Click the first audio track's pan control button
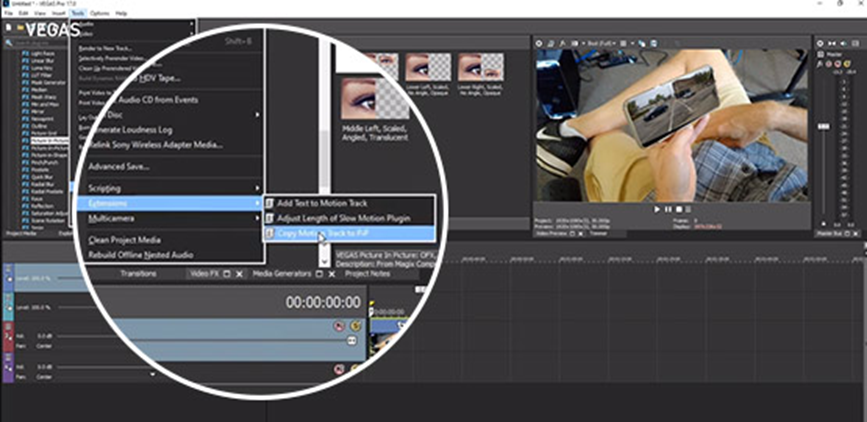This screenshot has height=422, width=867. pos(352,341)
